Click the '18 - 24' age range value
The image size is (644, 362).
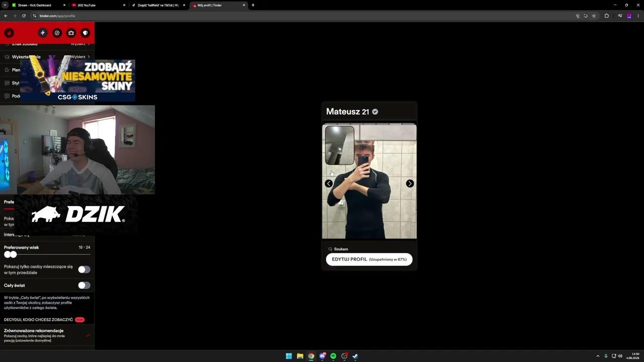(85, 247)
